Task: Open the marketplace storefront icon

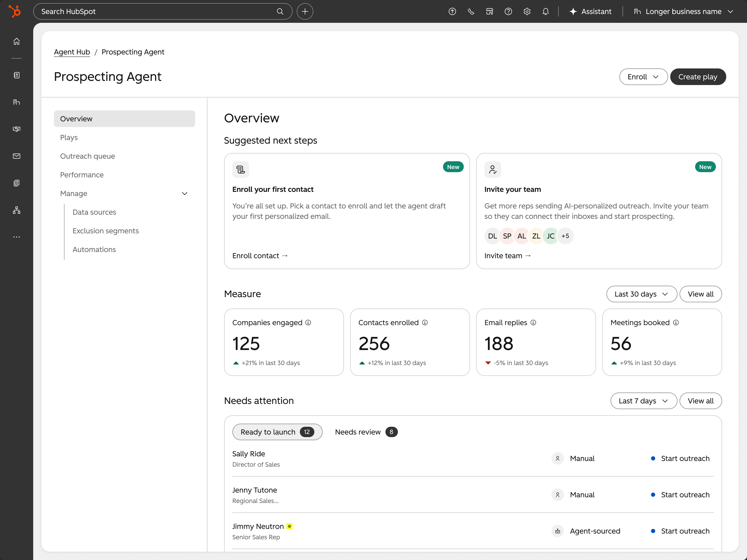Action: tap(490, 11)
